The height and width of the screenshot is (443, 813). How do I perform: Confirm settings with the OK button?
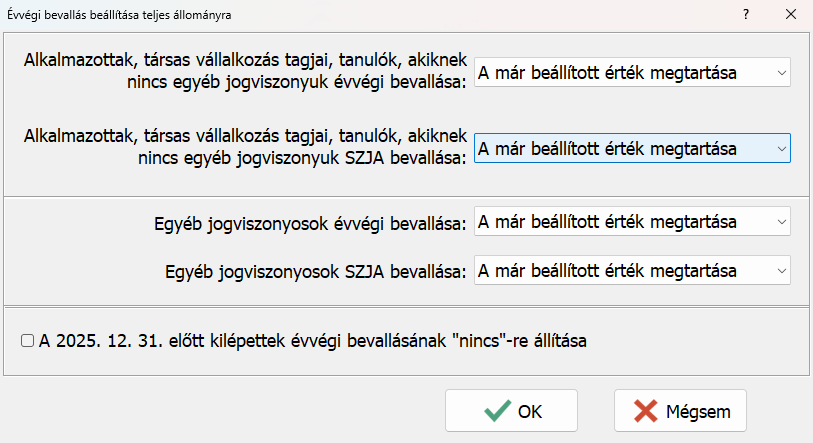511,411
